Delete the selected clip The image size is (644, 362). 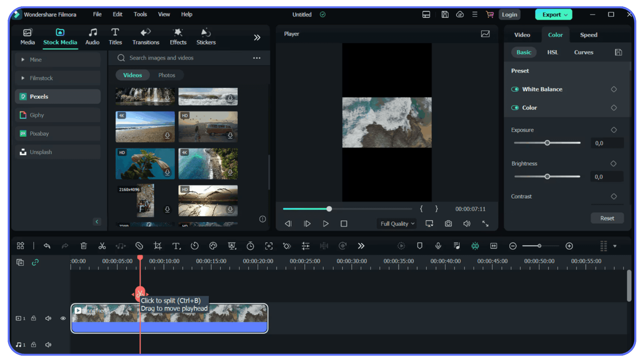pos(84,246)
